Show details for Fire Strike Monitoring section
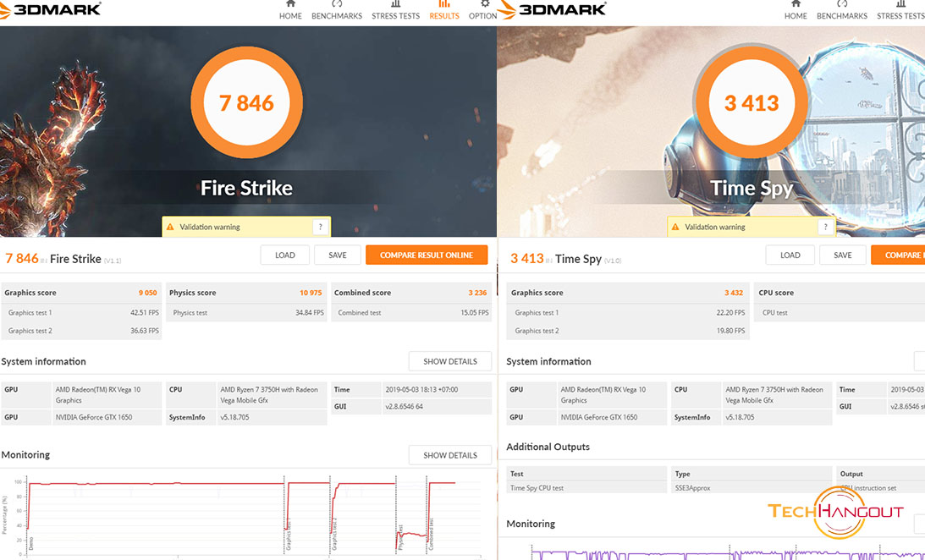This screenshot has height=560, width=925. [x=450, y=455]
